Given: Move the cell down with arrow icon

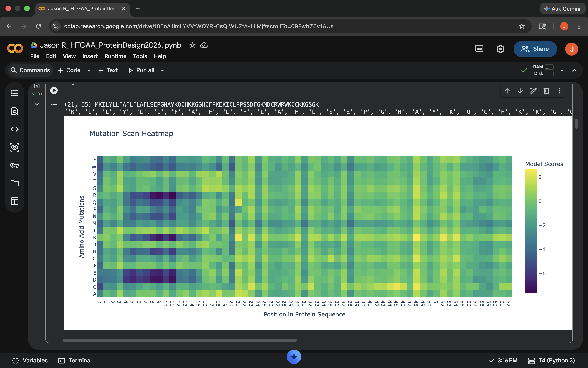Looking at the screenshot, I should click(x=520, y=91).
